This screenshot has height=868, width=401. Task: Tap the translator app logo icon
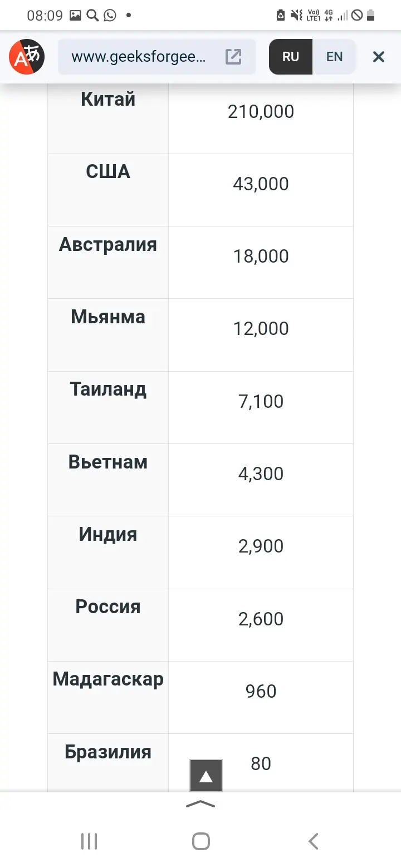point(27,57)
